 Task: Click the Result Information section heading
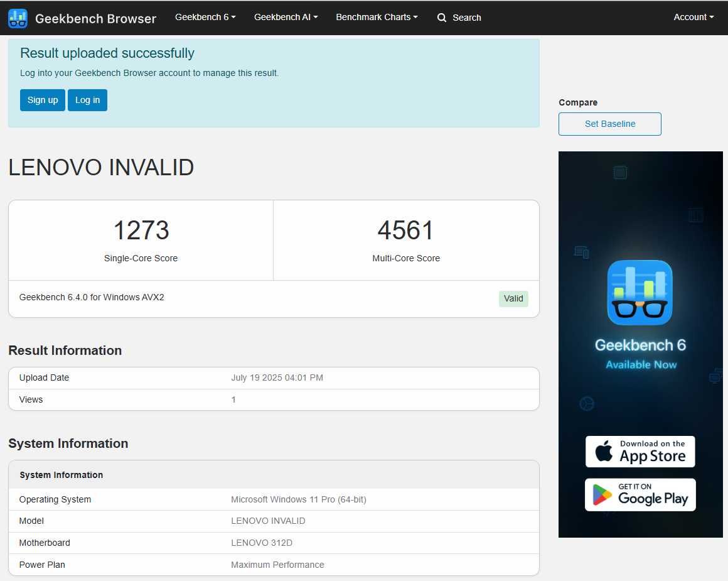click(65, 350)
